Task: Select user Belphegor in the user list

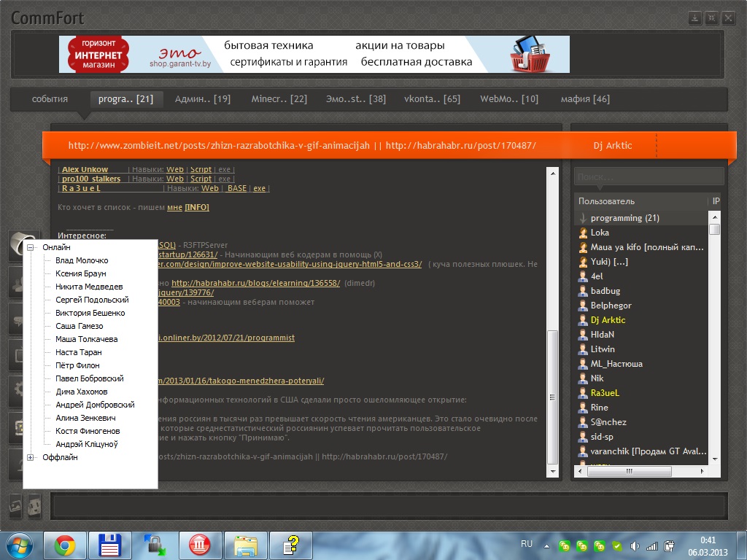Action: 611,306
